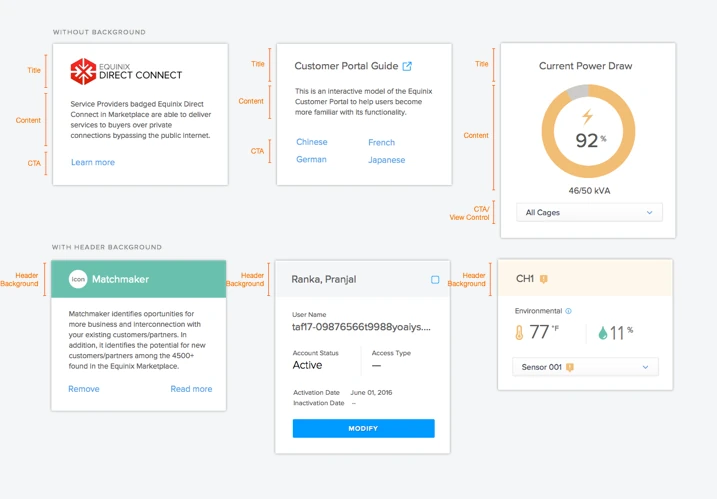Click the Customer Portal Guide title

pos(346,66)
